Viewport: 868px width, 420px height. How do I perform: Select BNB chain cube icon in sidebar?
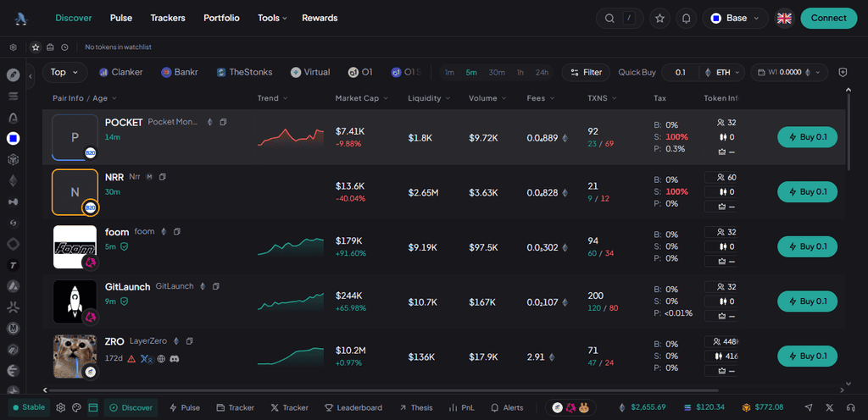(x=14, y=160)
